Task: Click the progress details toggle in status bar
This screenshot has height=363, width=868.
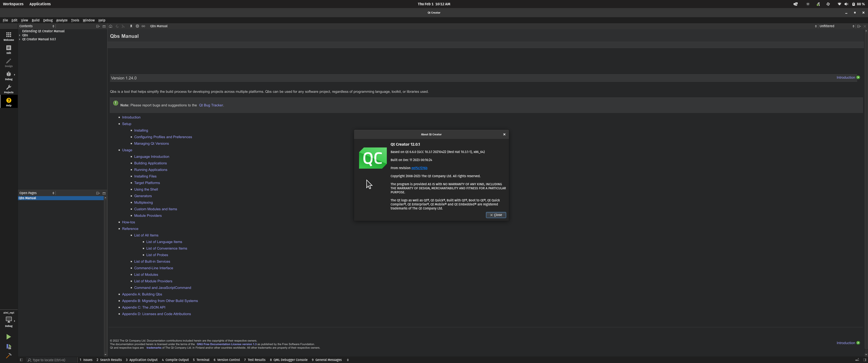Action: [x=857, y=360]
